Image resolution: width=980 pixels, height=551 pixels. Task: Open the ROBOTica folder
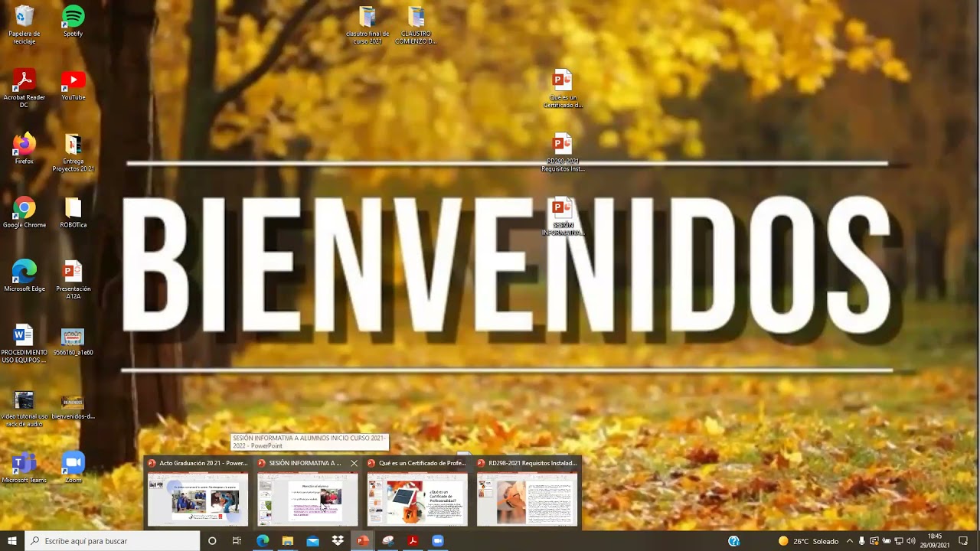click(73, 212)
